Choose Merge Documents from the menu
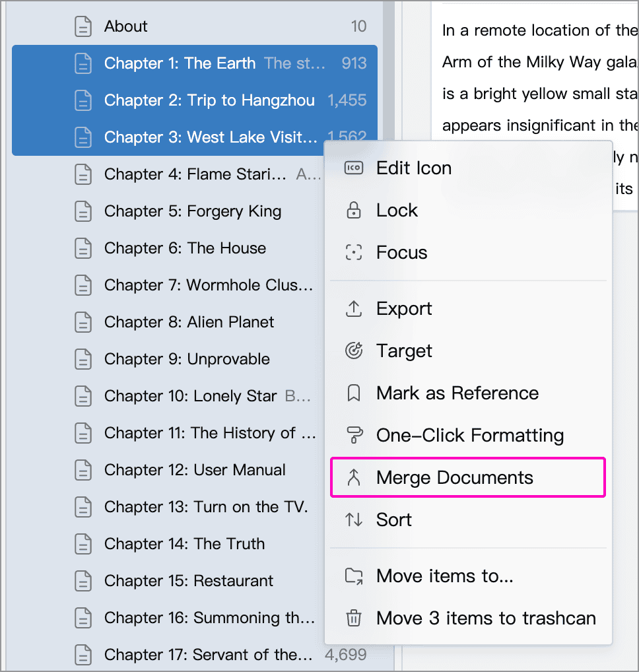Viewport: 639px width, 672px height. (x=468, y=477)
